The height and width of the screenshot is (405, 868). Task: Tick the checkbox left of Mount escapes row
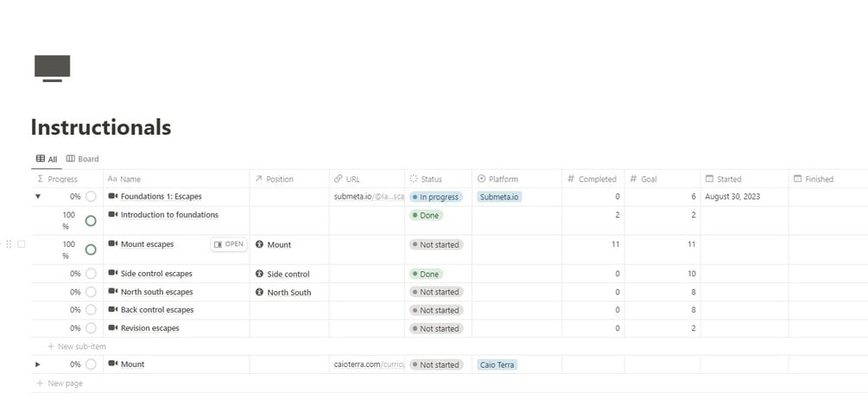22,244
